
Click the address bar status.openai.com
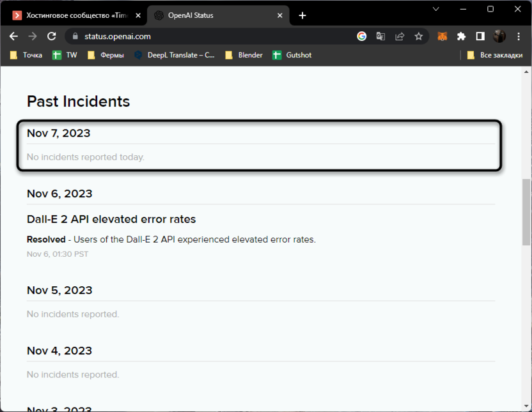(118, 36)
